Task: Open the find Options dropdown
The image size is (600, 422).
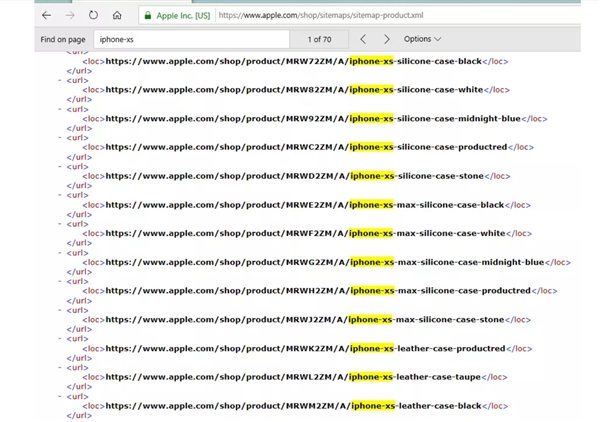Action: click(x=422, y=39)
